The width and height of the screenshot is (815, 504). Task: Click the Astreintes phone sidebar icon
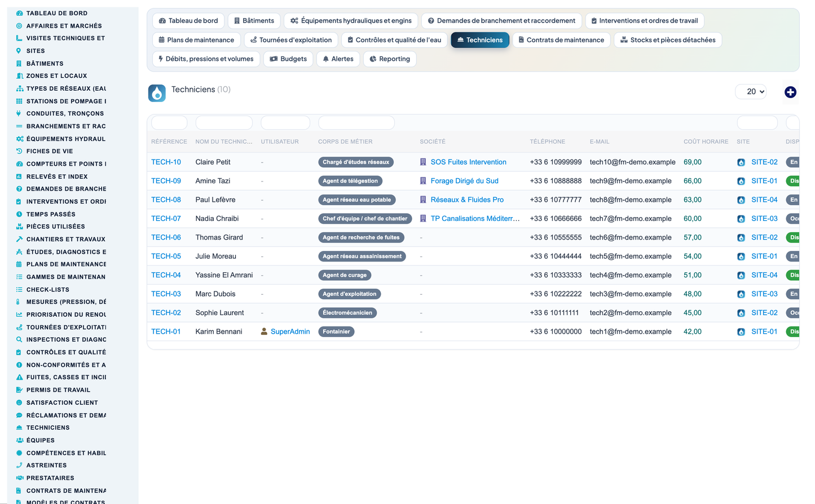click(19, 465)
